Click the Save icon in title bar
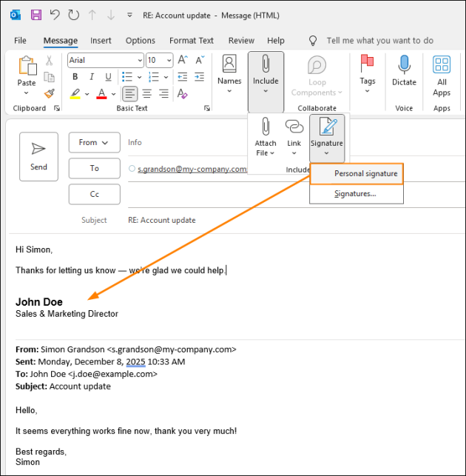 (x=36, y=15)
